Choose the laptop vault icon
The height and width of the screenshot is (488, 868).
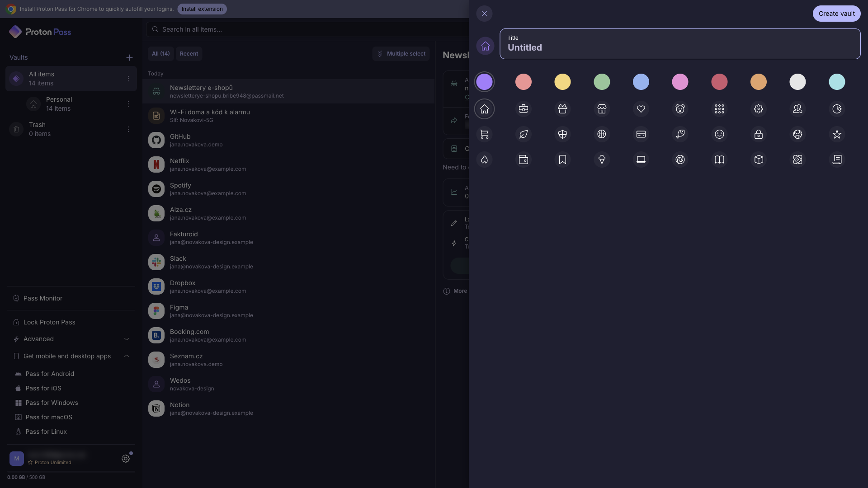(641, 160)
